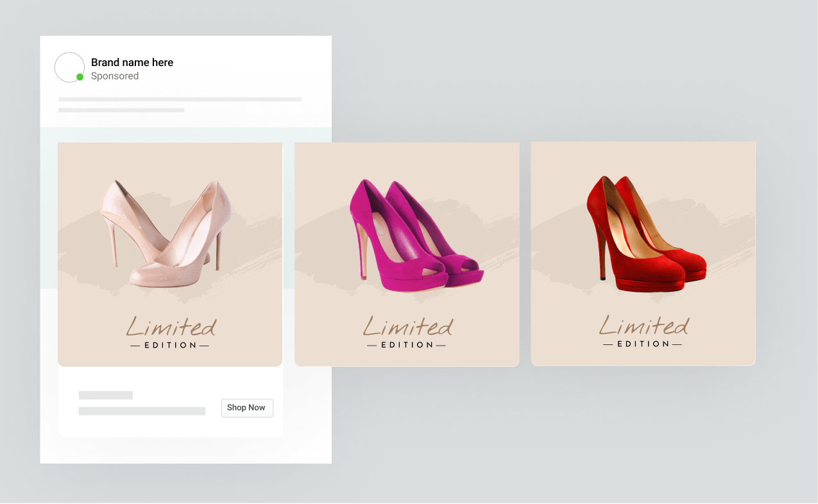Click the EDITION text under Limited on red card
818x504 pixels.
(642, 343)
